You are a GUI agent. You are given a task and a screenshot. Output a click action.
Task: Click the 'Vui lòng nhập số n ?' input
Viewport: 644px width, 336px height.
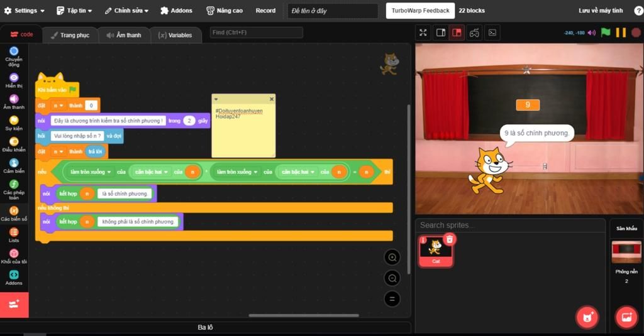tap(77, 136)
